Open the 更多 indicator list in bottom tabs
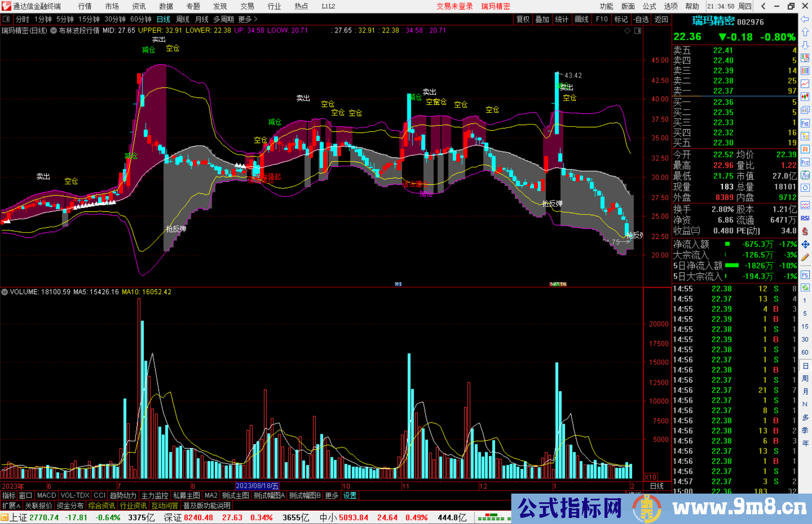 click(332, 495)
